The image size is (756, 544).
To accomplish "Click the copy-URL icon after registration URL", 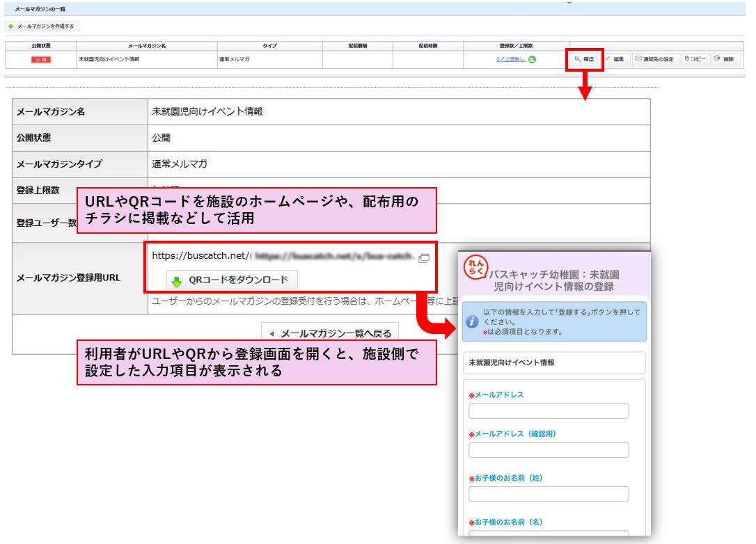I will pos(424,257).
